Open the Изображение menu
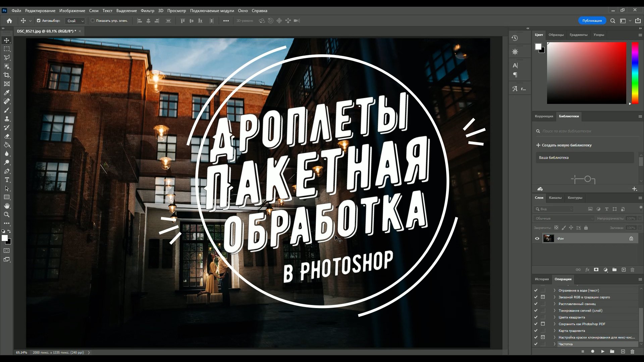Image resolution: width=644 pixels, height=362 pixels. tap(72, 11)
